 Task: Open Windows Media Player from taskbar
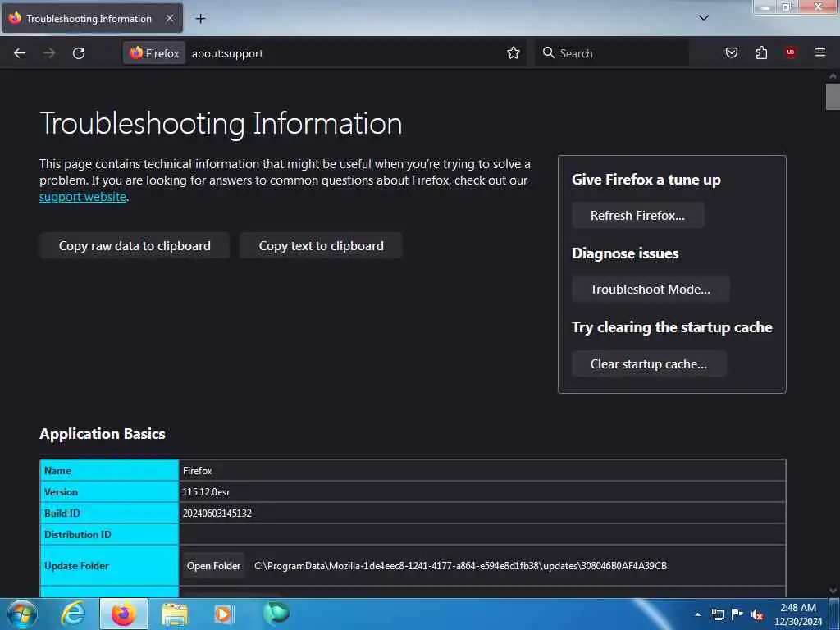point(223,614)
